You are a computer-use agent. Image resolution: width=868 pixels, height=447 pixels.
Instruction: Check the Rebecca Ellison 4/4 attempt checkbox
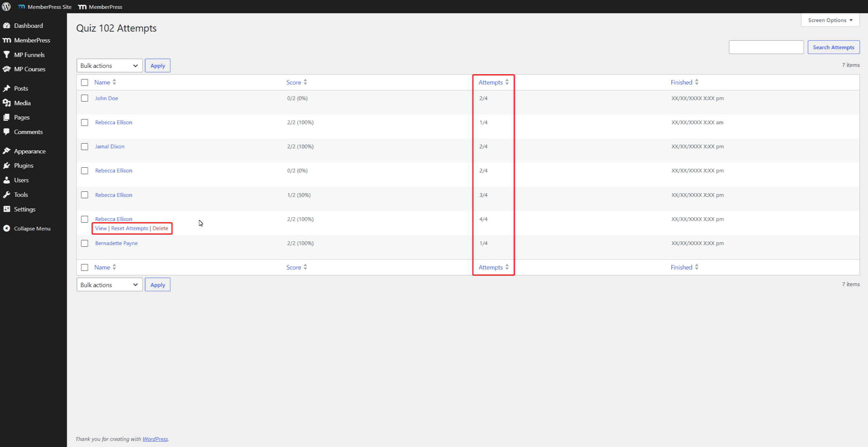(85, 219)
